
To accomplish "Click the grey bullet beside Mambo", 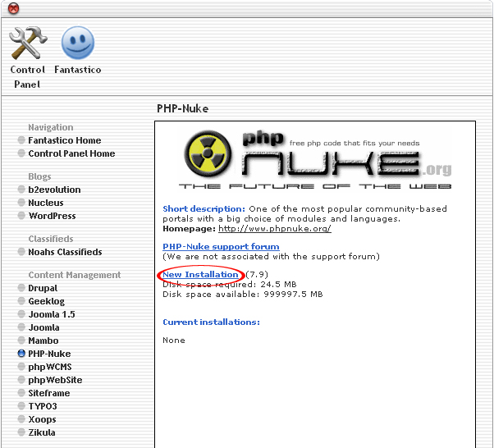I will [21, 341].
